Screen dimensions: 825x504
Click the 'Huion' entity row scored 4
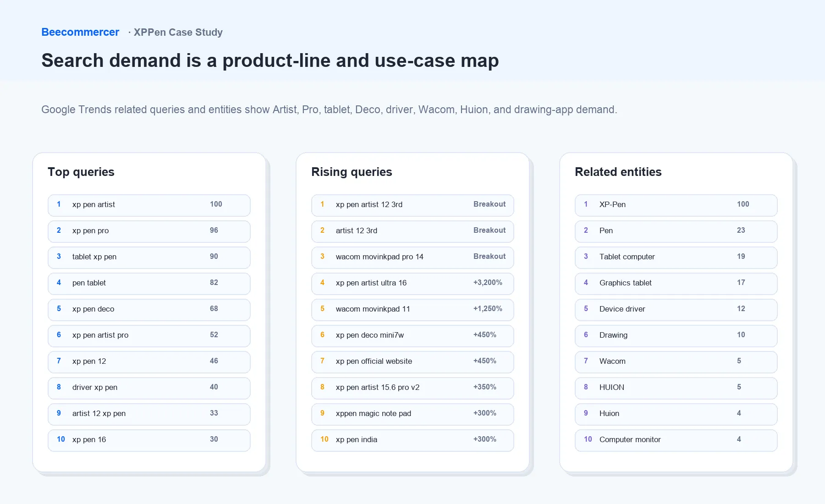click(x=676, y=414)
